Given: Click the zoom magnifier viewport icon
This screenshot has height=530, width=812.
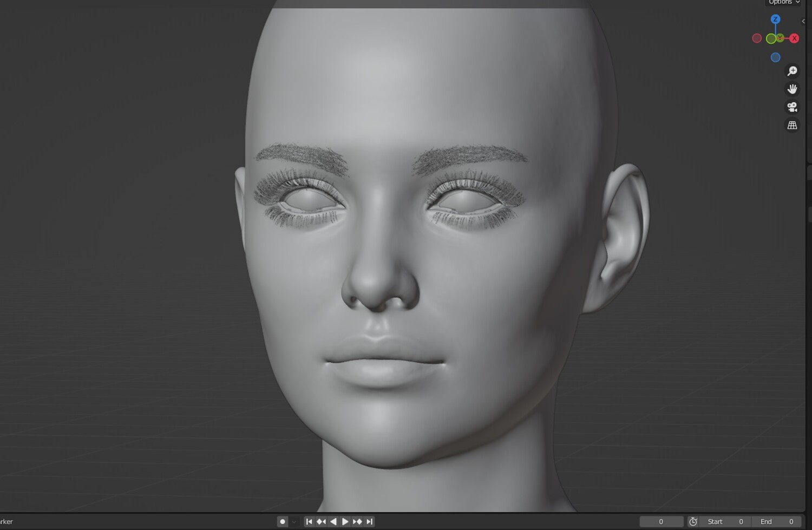Looking at the screenshot, I should click(792, 71).
